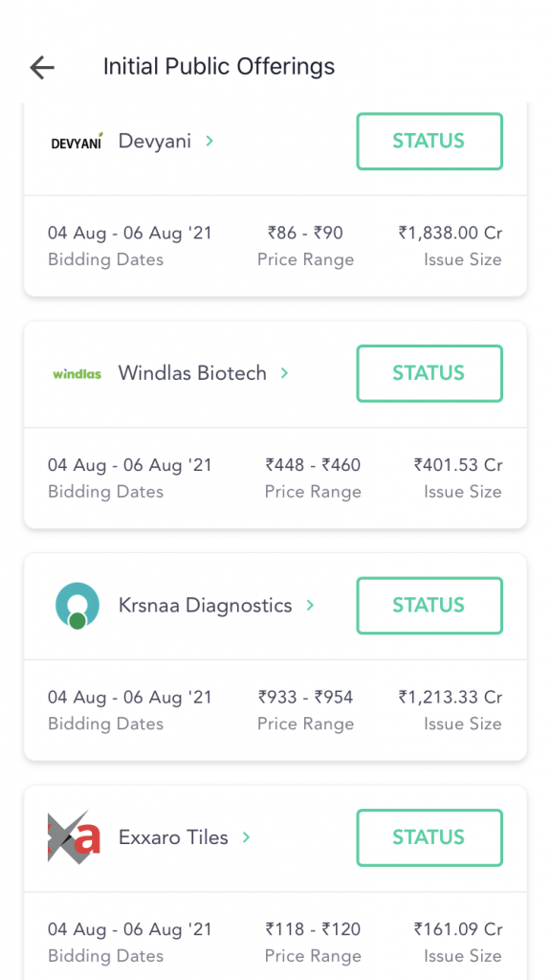The height and width of the screenshot is (980, 551).
Task: Select Devyani's bidding dates text
Action: (130, 233)
